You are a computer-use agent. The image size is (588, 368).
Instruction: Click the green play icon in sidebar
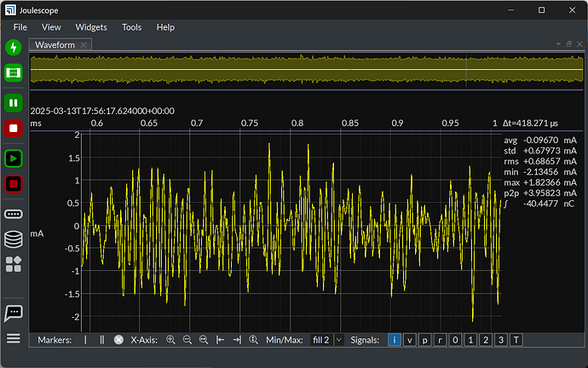click(14, 158)
